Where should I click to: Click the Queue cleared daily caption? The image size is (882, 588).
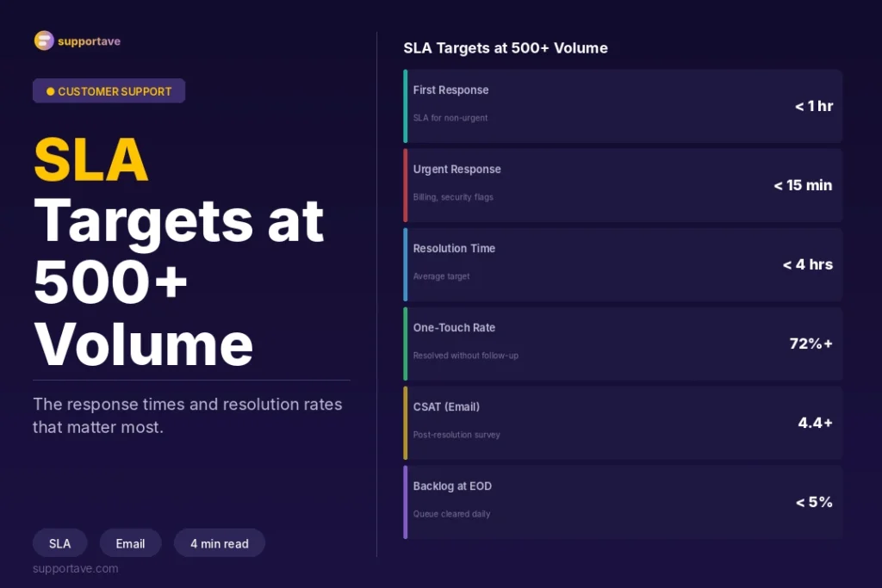click(451, 514)
